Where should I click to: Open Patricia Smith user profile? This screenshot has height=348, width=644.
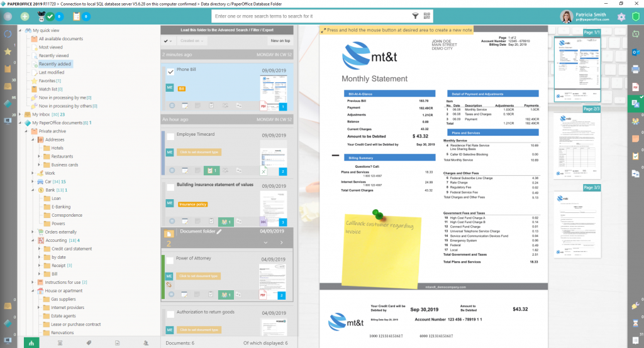tap(585, 16)
